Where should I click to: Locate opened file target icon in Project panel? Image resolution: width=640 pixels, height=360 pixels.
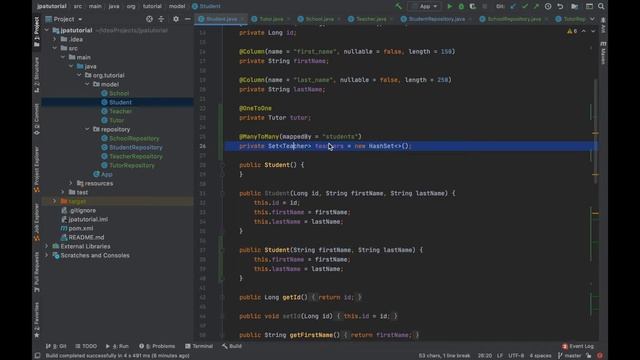[149, 19]
